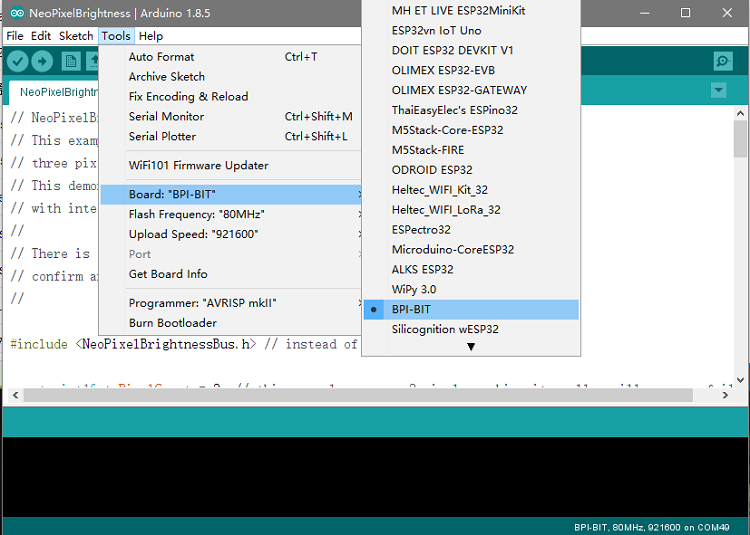Select Burn Bootloader entry
Screen dimensions: 750x535
click(x=173, y=323)
